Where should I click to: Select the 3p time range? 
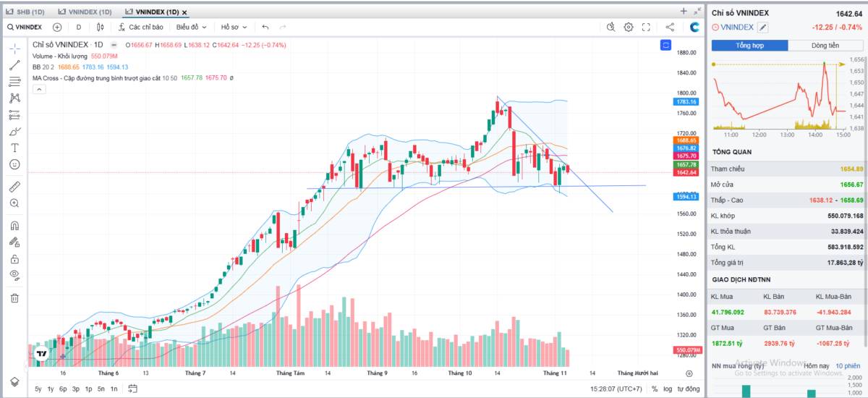coord(75,389)
